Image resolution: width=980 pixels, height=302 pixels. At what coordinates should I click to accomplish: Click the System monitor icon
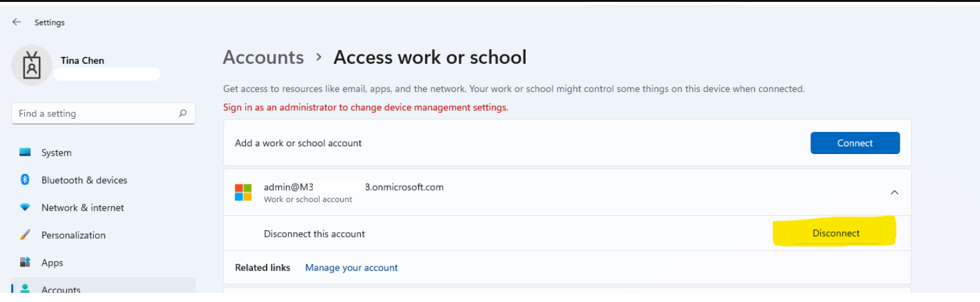point(25,153)
